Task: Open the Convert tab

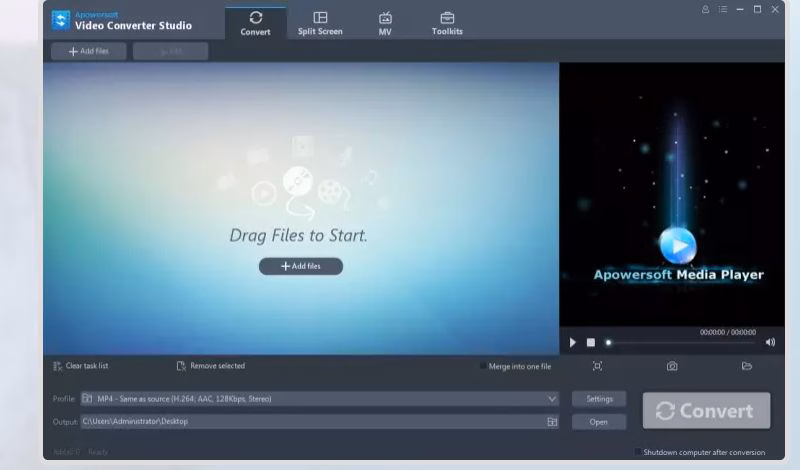Action: coord(256,23)
